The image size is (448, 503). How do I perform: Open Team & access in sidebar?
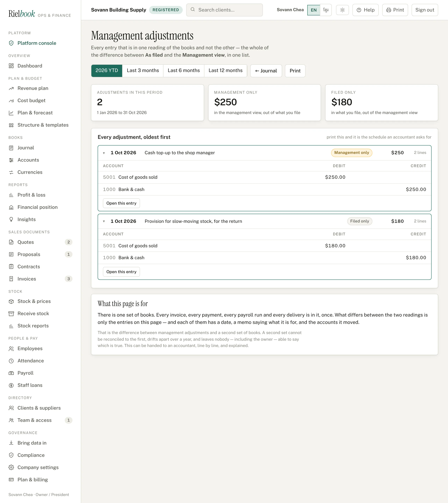[x=40, y=420]
